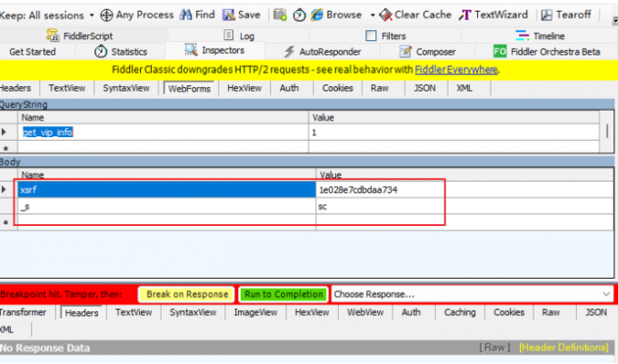Open the response WebView tab
The image size is (618, 364).
365,312
